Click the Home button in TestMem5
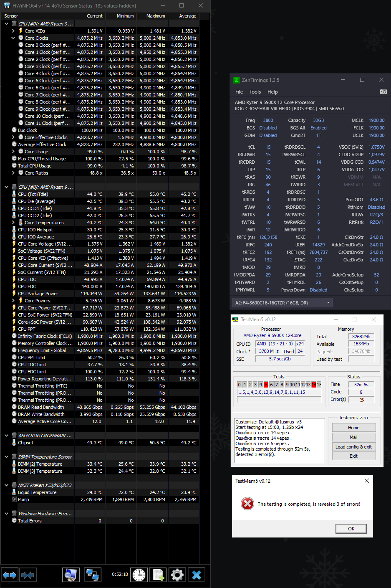Viewport: 391px width, 588px height. point(354,428)
